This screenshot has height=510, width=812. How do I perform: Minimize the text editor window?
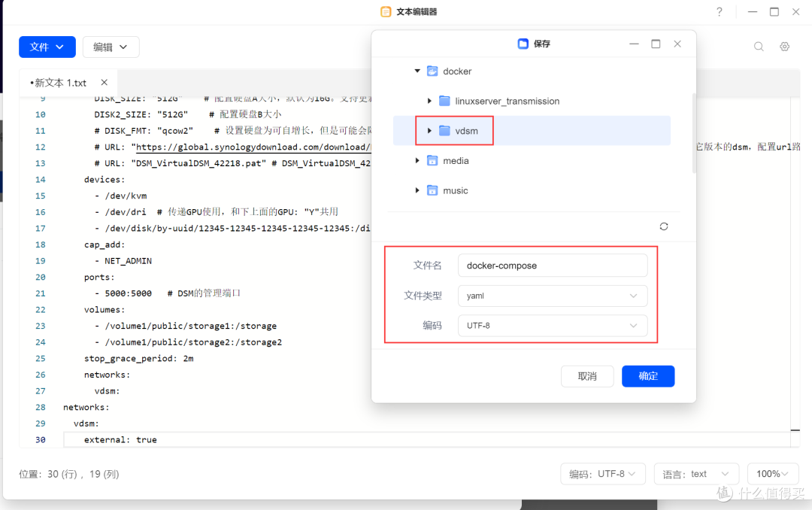[753, 11]
